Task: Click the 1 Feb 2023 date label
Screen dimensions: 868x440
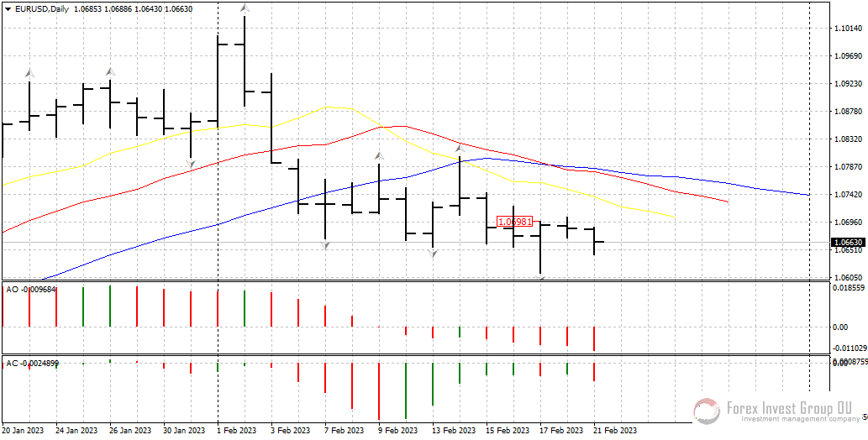Action: [x=236, y=430]
